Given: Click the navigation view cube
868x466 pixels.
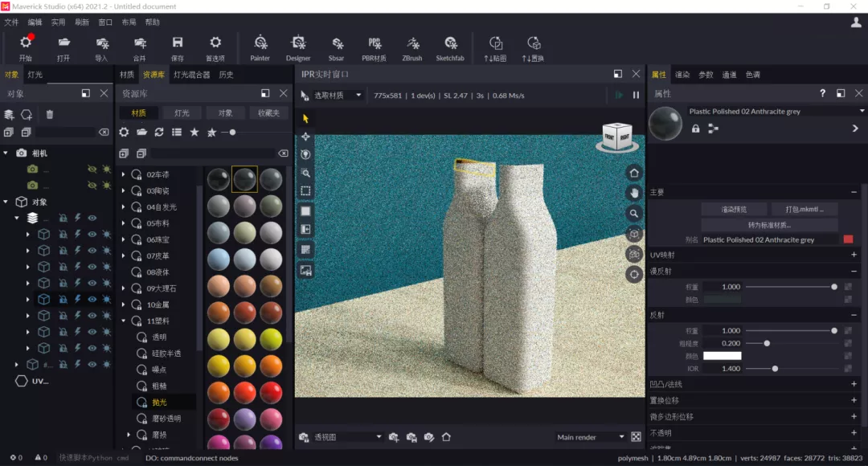Looking at the screenshot, I should [617, 137].
